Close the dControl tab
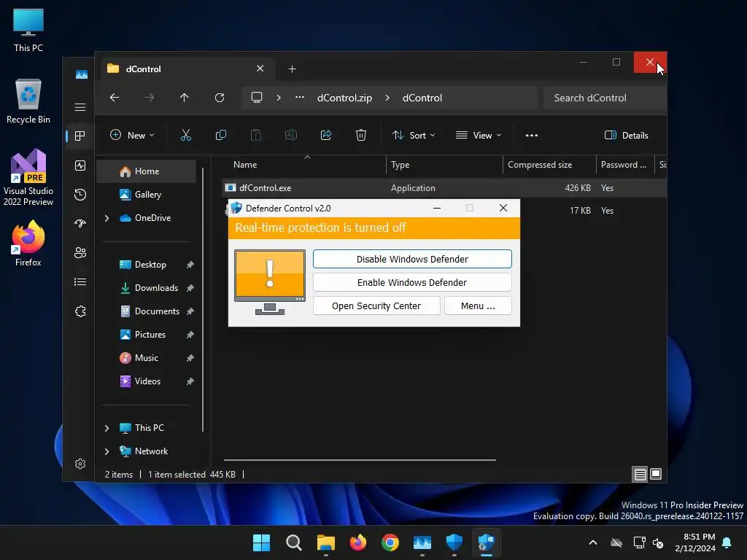747x560 pixels. point(260,69)
